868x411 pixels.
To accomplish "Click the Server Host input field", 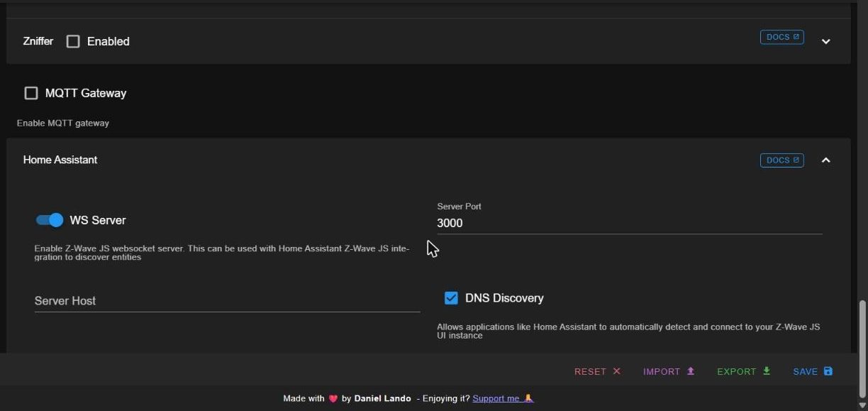I will click(x=227, y=301).
